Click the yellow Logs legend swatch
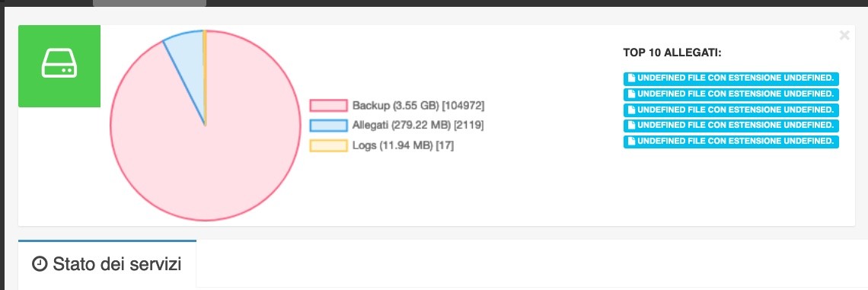The image size is (868, 290). click(x=328, y=145)
